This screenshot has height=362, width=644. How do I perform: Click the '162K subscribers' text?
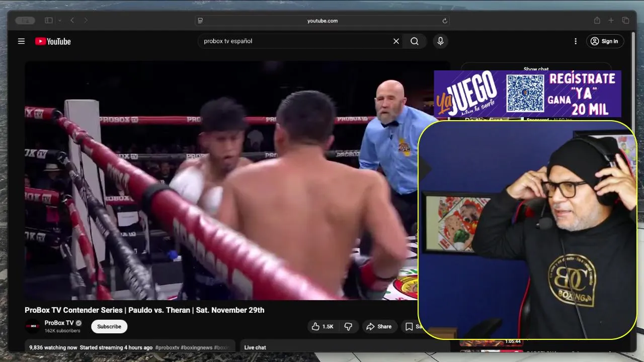pyautogui.click(x=62, y=331)
